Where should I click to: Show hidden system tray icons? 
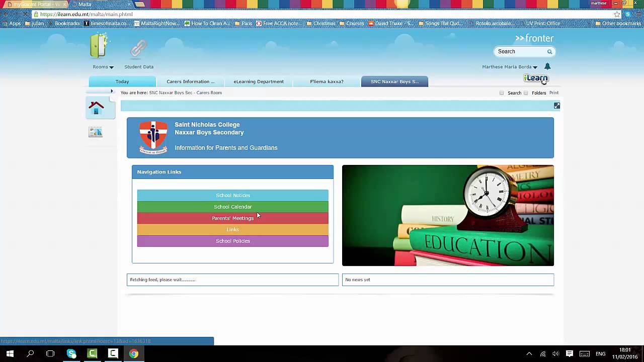tap(529, 353)
